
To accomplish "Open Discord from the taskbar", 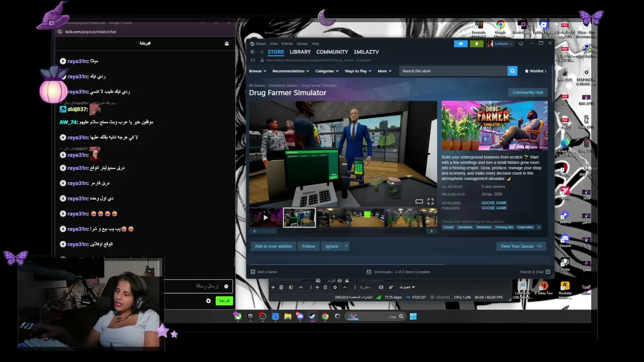I will click(300, 316).
